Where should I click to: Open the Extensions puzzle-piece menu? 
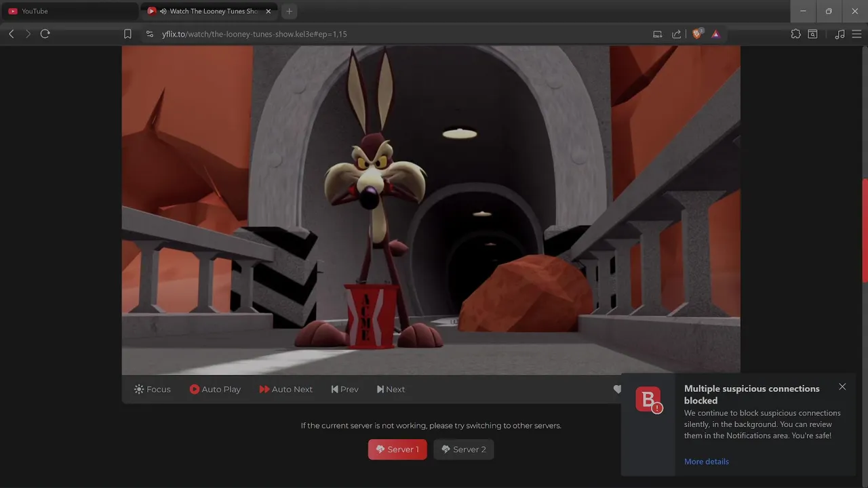(795, 34)
